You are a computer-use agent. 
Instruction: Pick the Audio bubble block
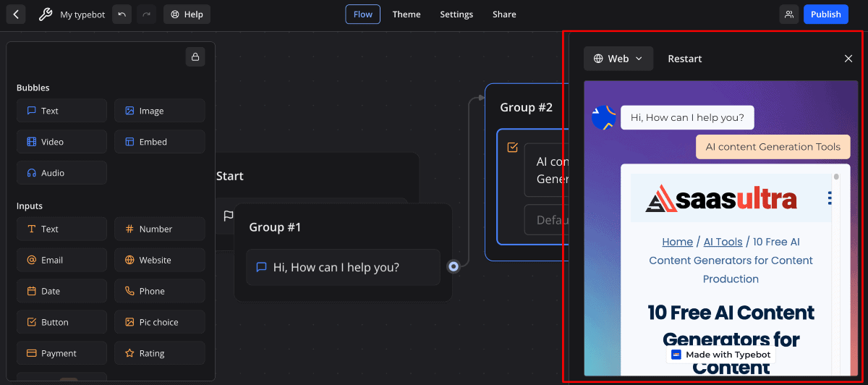click(61, 173)
